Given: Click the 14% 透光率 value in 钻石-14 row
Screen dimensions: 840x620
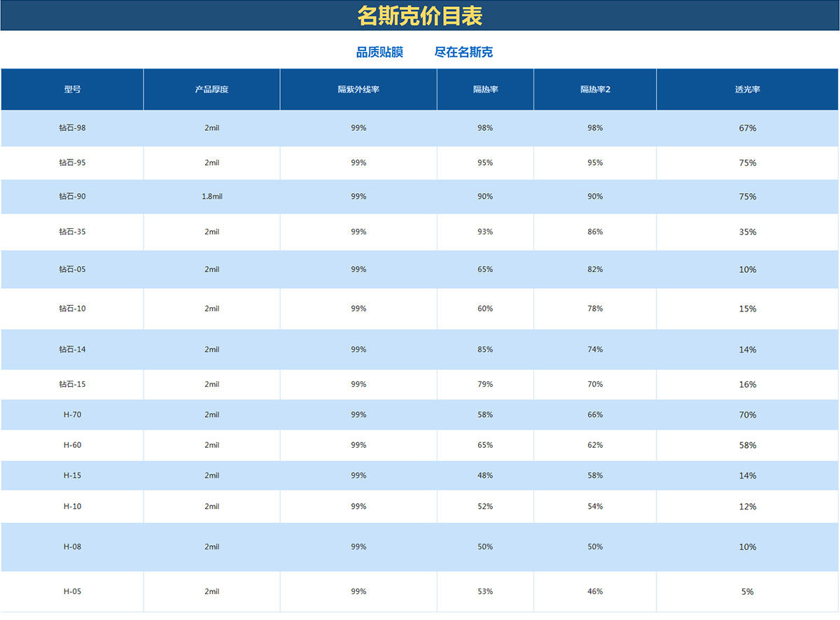Looking at the screenshot, I should click(748, 349).
